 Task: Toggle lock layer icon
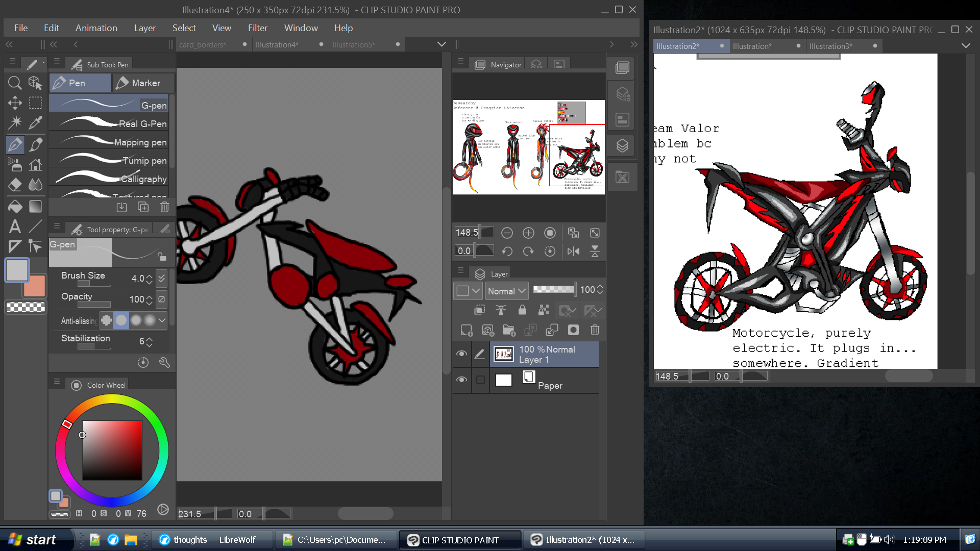522,310
